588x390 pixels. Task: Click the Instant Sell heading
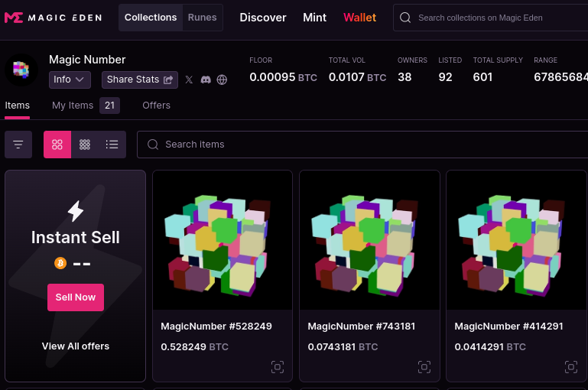coord(76,237)
